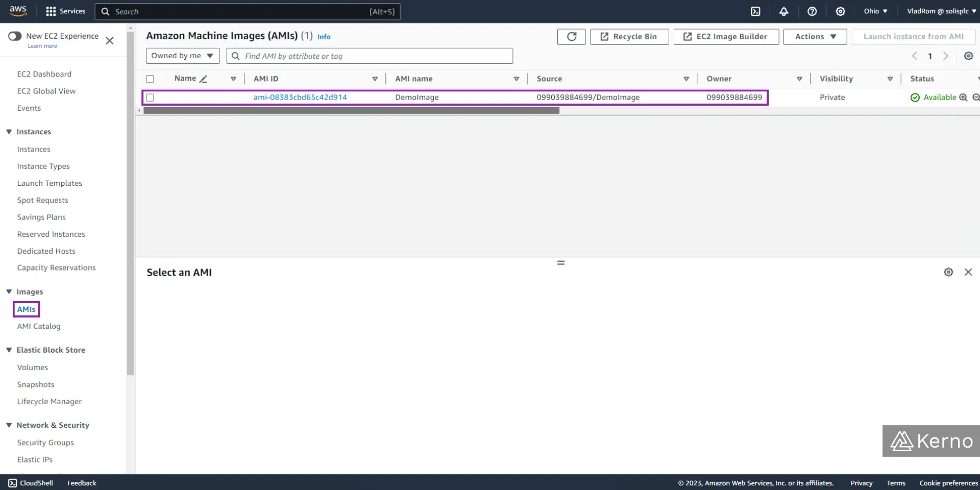Screen dimensions: 980x490
Task: Select the DemoImage row checkbox
Action: click(x=150, y=97)
